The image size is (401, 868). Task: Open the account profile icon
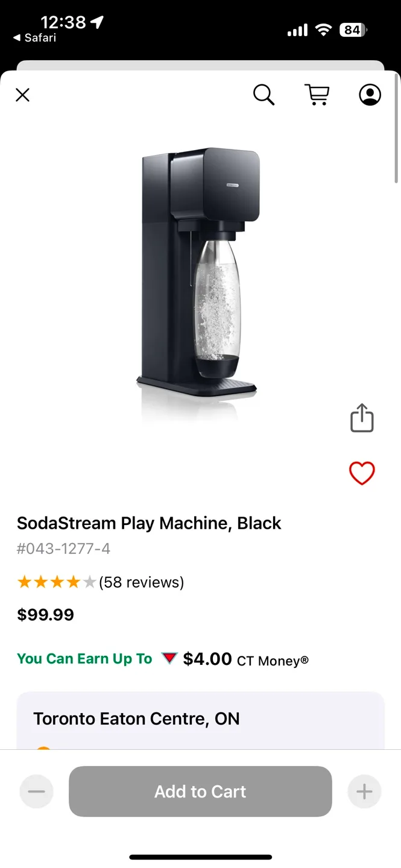pos(369,95)
